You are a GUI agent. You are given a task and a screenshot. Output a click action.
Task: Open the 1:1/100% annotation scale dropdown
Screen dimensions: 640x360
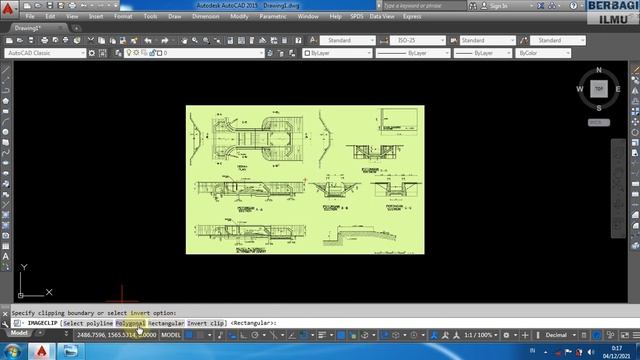tap(481, 335)
